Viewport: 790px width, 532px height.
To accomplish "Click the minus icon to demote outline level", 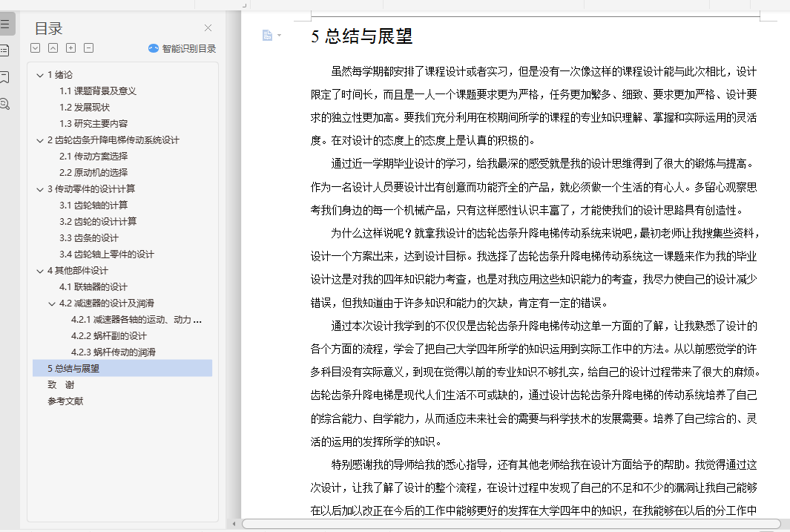I will pyautogui.click(x=89, y=48).
